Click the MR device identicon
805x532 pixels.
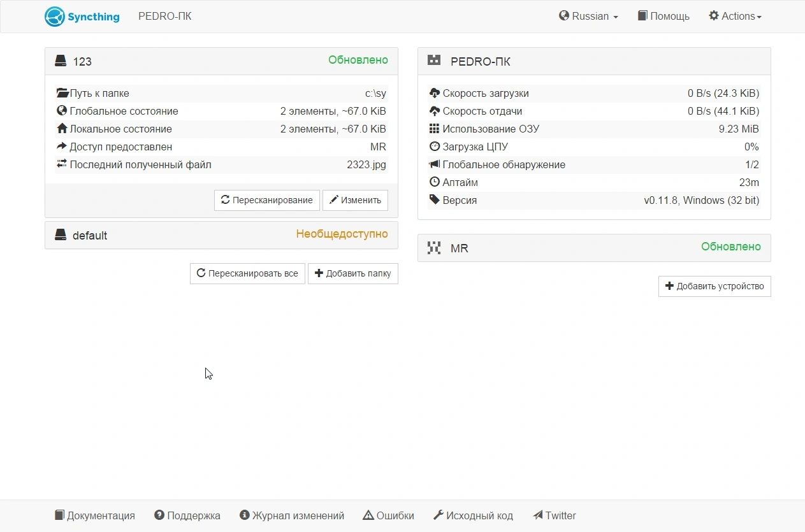click(x=434, y=248)
